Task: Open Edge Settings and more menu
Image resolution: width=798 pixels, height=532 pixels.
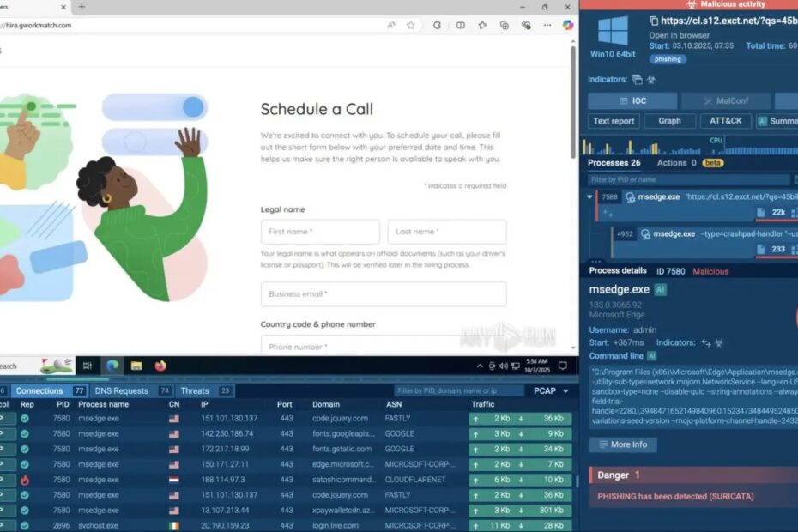Action: tap(547, 25)
